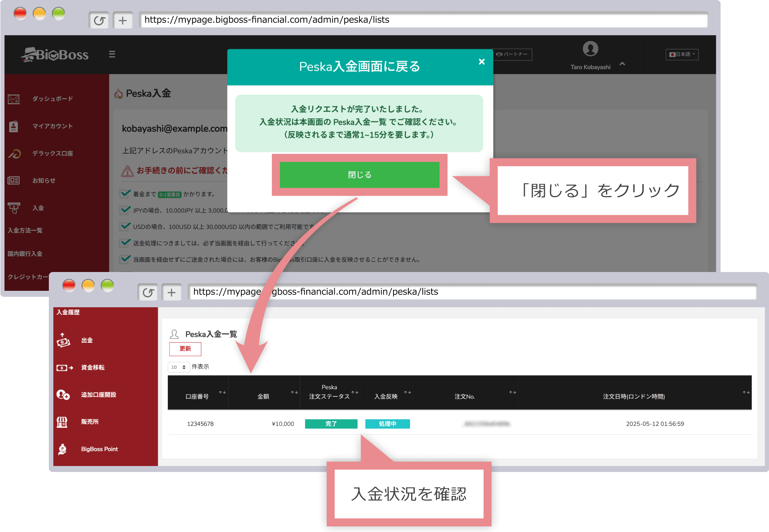The image size is (769, 532).
Task: Select 入金方法一覧 sidebar menu item
Action: pyautogui.click(x=25, y=230)
